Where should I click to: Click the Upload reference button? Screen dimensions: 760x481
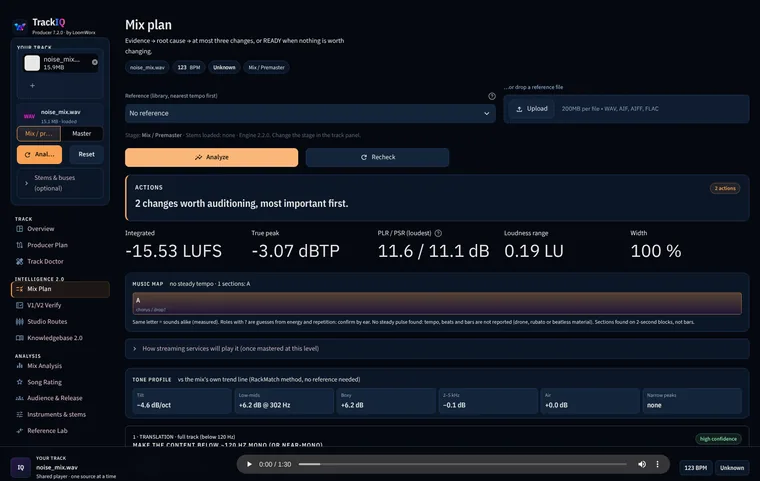click(x=532, y=109)
